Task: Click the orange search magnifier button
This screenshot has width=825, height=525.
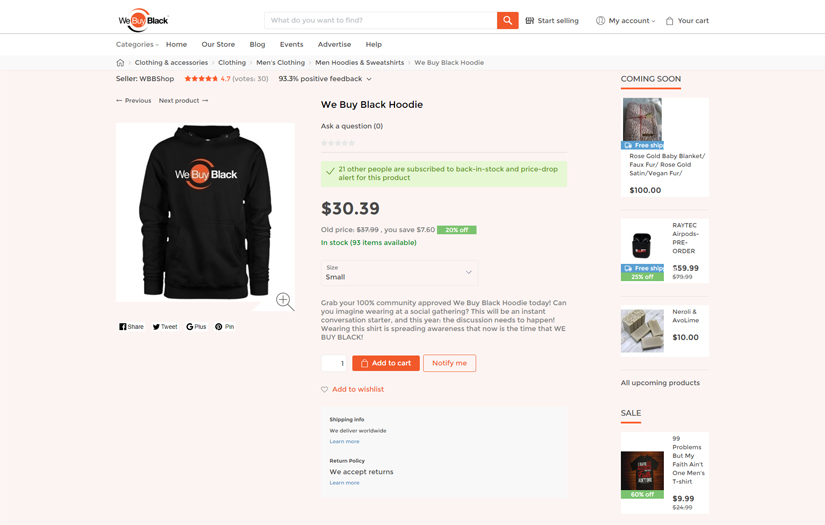Action: tap(507, 20)
